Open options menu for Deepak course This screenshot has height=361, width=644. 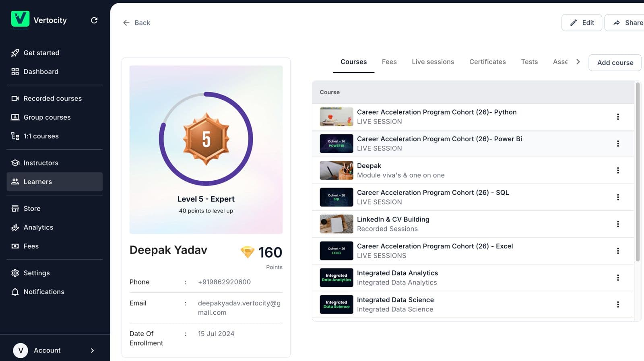[x=618, y=170]
